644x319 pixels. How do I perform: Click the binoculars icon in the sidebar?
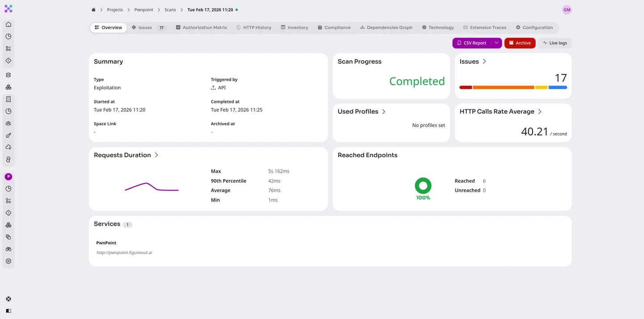click(8, 249)
